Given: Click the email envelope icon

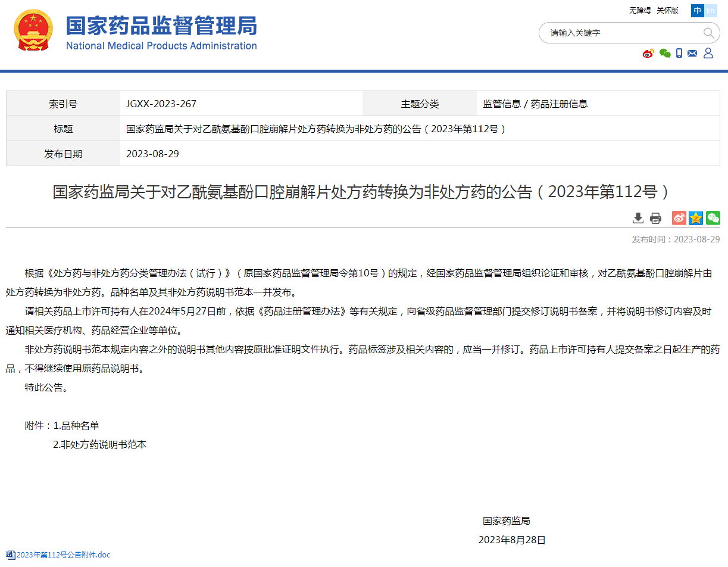Looking at the screenshot, I should (692, 53).
